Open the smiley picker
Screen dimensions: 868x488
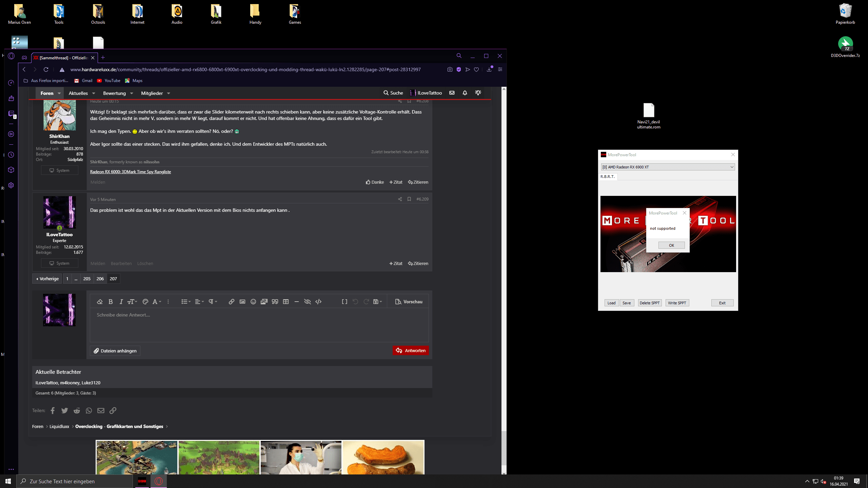click(253, 302)
